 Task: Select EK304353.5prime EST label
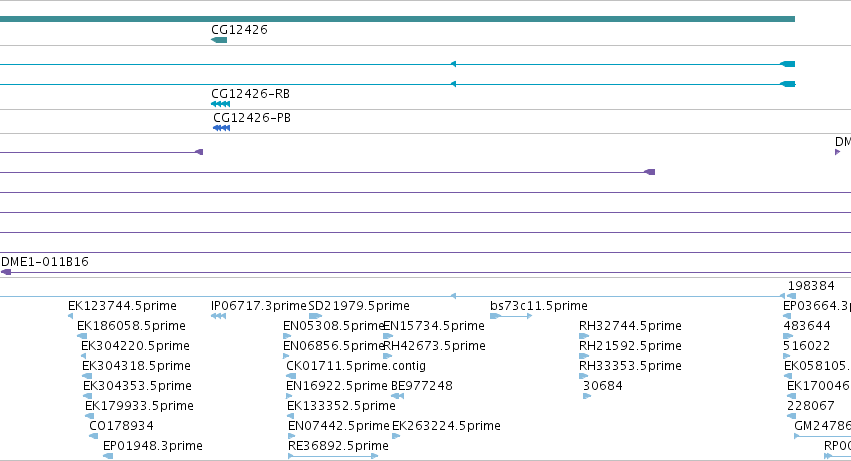pyautogui.click(x=137, y=386)
